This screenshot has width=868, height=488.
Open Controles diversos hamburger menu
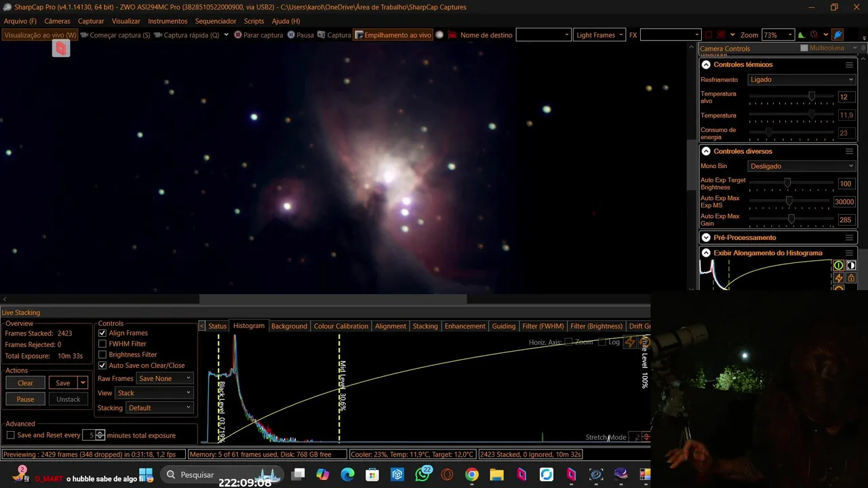click(x=849, y=151)
